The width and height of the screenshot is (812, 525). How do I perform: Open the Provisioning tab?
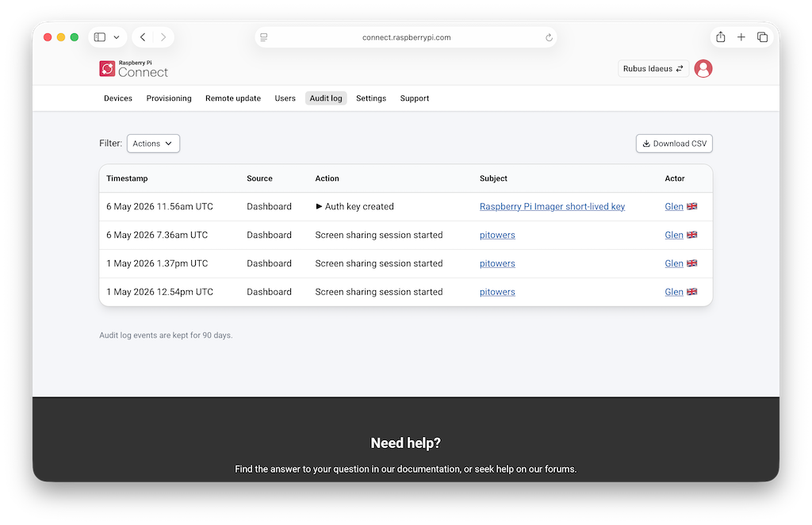click(x=169, y=98)
